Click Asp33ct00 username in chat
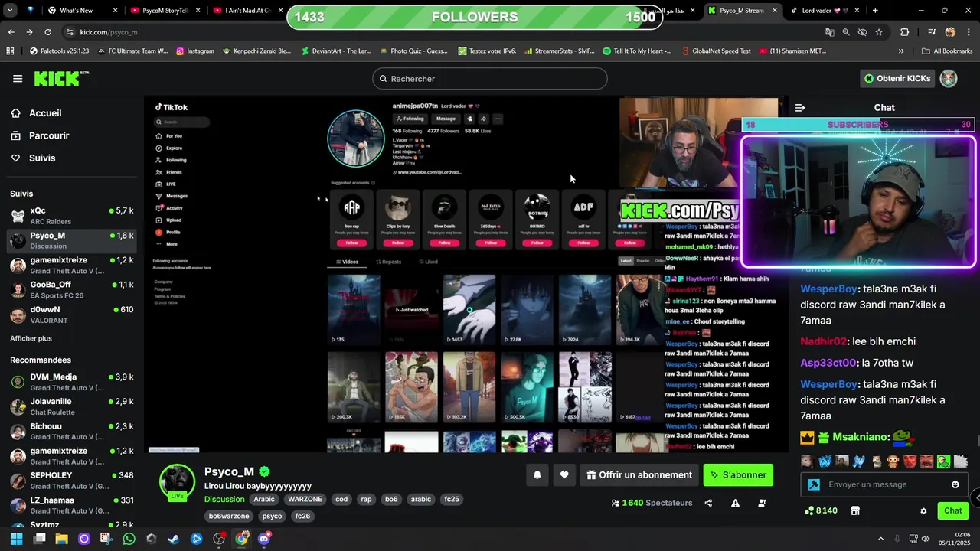Screen dimensions: 980x551 click(828, 363)
